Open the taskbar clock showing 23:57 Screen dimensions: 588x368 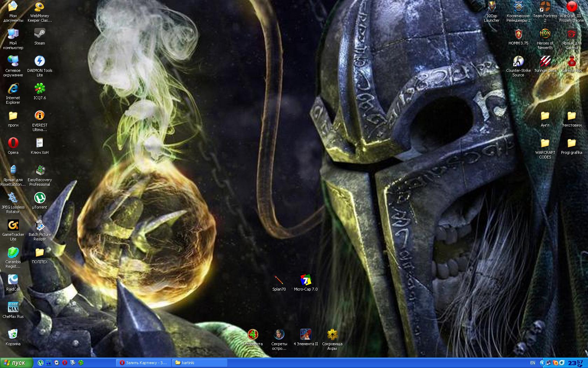pos(575,363)
